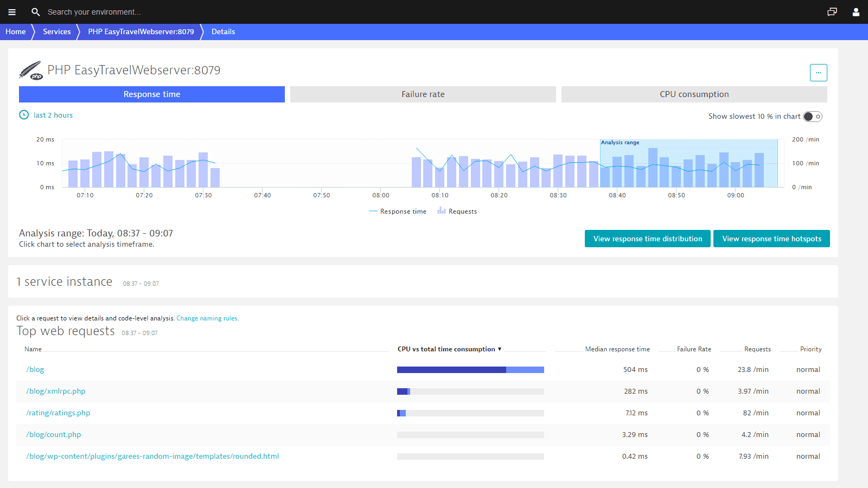Viewport: 868px width, 488px height.
Task: Go to Services breadcrumb
Action: tap(57, 31)
